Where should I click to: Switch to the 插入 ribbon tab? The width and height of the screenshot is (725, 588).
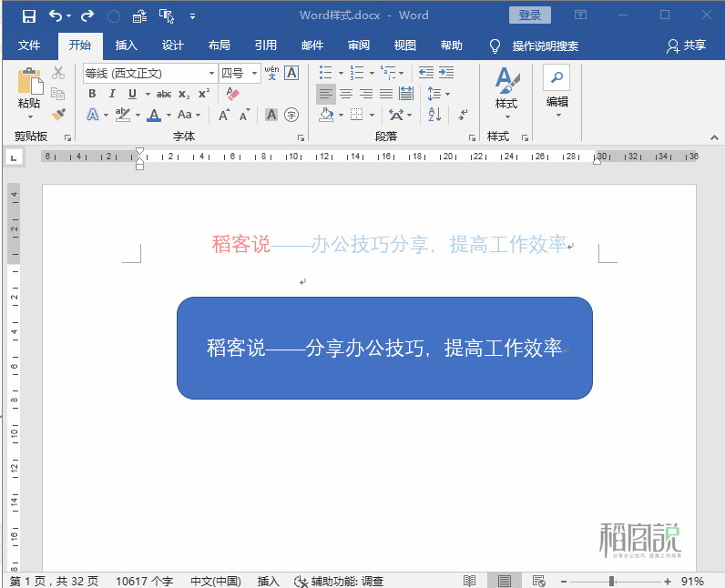(127, 46)
